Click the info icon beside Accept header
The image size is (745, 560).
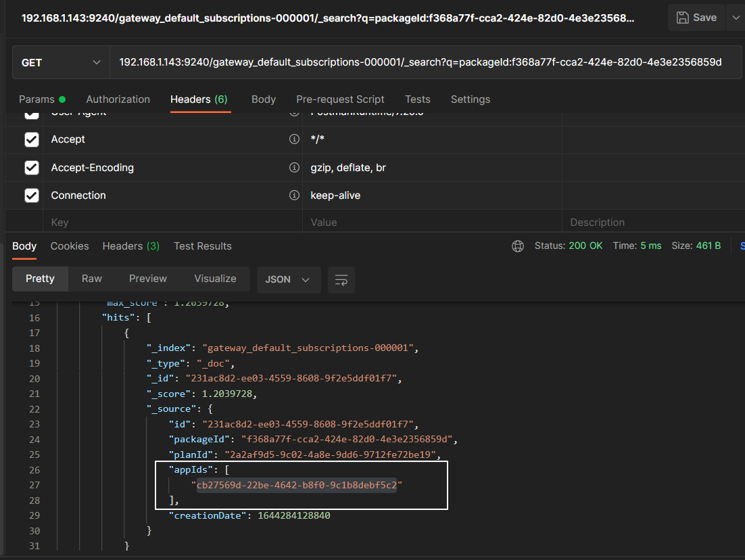294,139
